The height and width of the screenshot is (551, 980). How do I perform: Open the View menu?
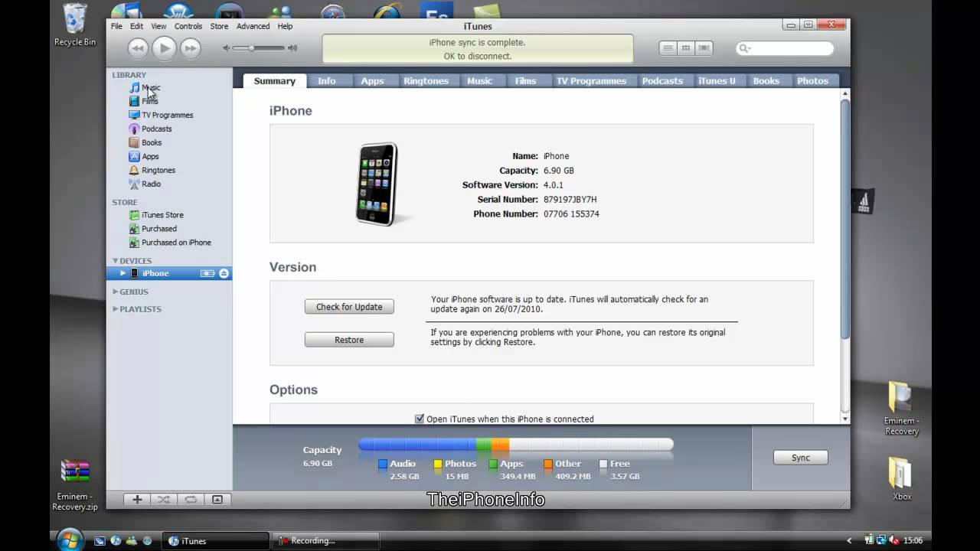(158, 26)
